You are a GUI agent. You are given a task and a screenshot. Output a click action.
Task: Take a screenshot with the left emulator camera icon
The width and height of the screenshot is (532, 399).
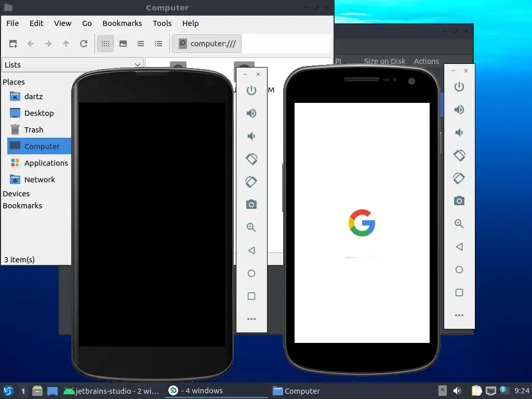tap(251, 204)
